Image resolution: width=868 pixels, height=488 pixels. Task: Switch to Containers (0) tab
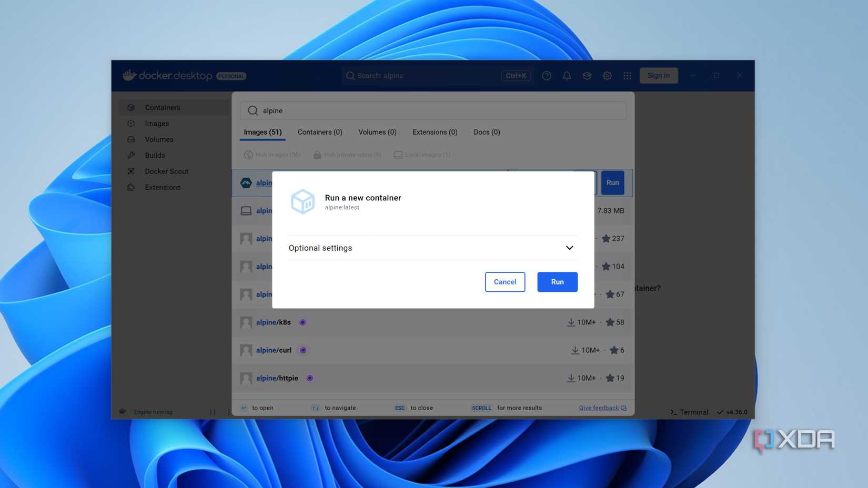coord(319,132)
